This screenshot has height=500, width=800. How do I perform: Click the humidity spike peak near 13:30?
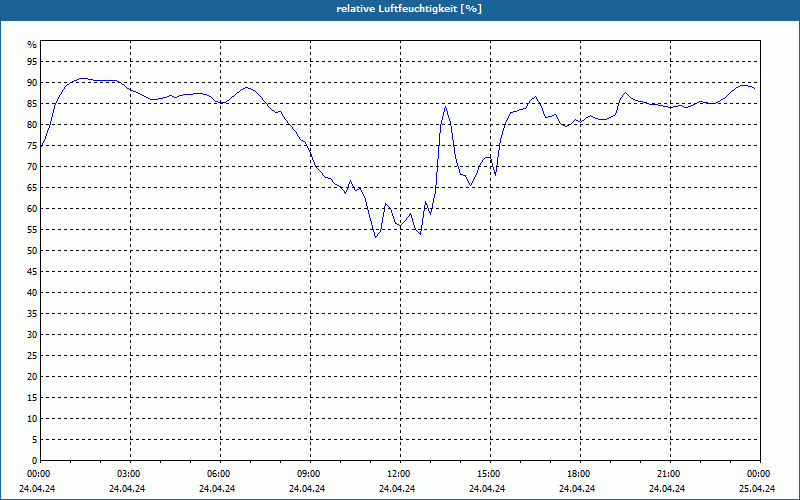(445, 107)
